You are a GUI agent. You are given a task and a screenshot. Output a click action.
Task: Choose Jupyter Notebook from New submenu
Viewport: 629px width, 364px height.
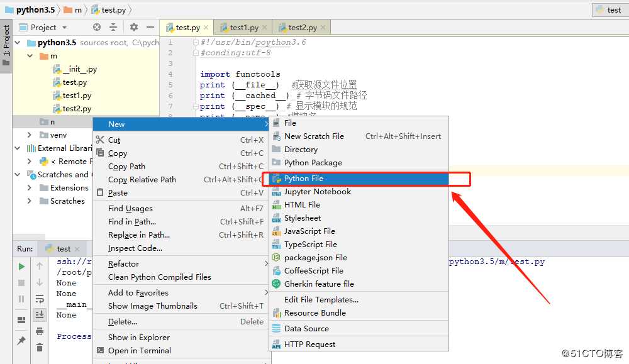[359, 192]
